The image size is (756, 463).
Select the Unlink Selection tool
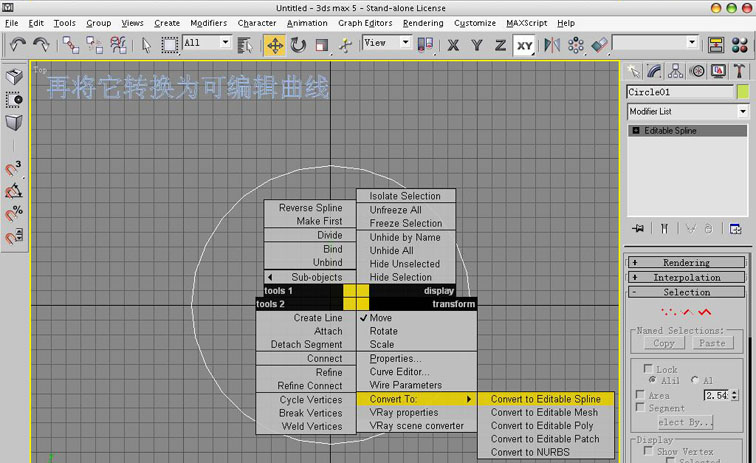pos(94,45)
